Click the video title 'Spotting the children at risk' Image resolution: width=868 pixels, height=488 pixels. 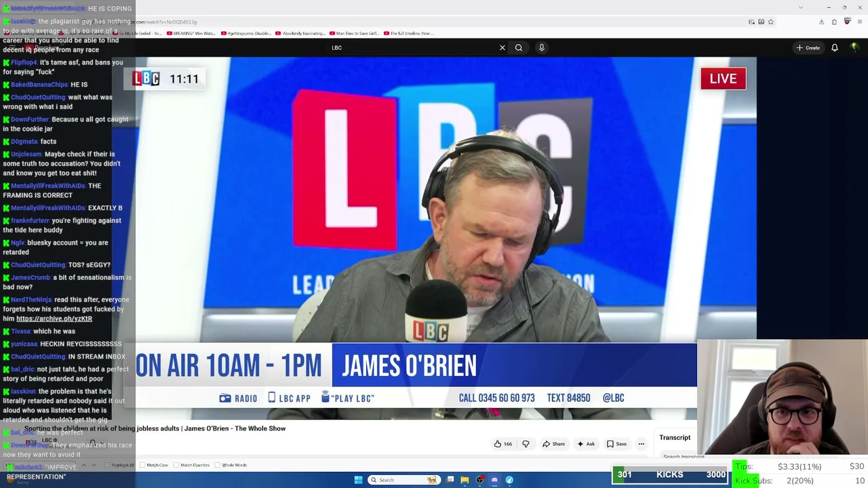click(155, 428)
